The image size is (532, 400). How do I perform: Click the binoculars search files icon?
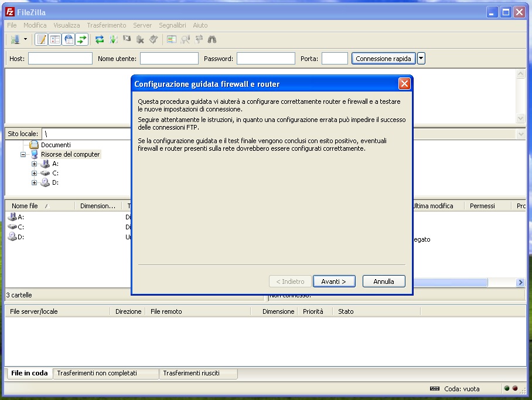(212, 39)
